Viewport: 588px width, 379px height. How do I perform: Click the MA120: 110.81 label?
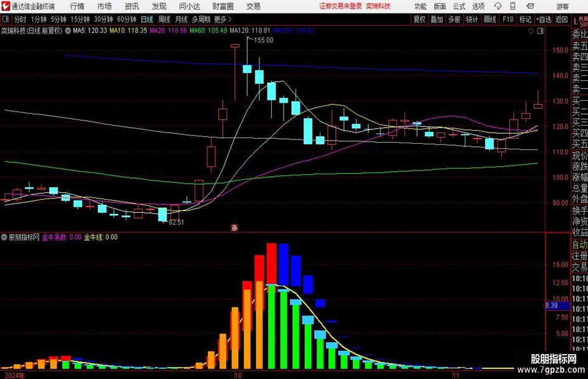[x=250, y=30]
